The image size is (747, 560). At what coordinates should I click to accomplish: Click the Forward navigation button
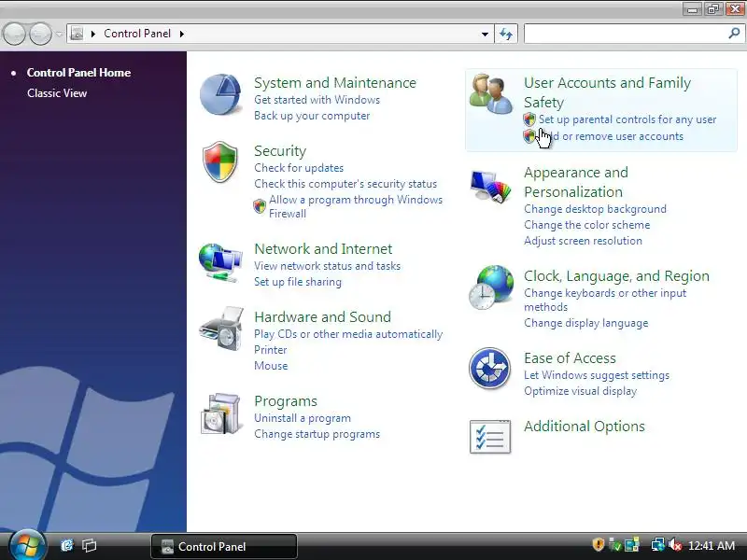pyautogui.click(x=41, y=34)
